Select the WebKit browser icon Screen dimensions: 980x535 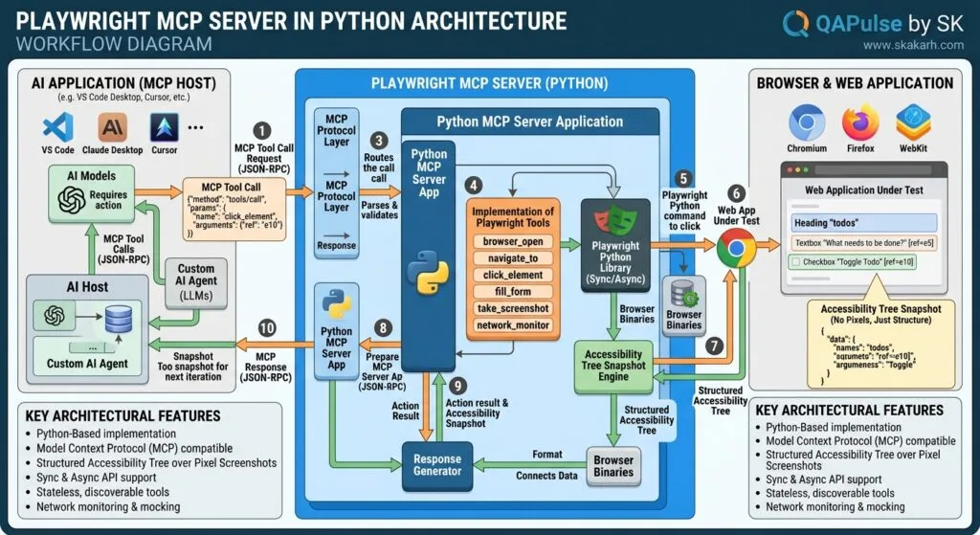913,123
